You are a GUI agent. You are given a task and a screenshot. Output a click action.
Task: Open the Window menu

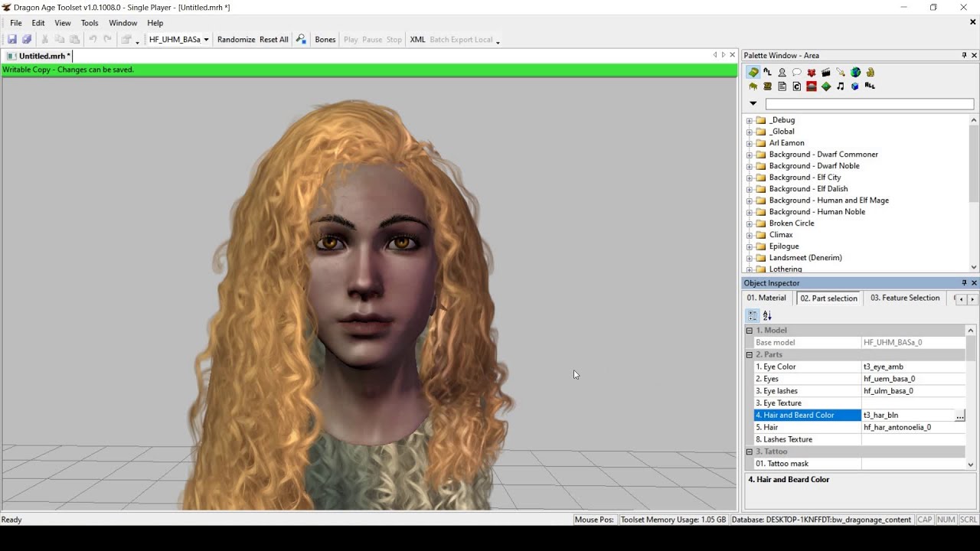coord(122,23)
